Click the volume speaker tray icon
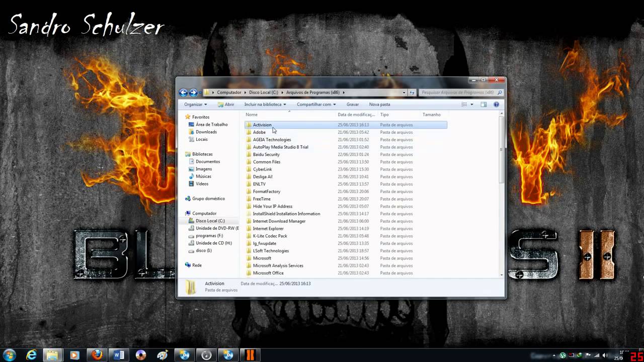 (x=605, y=355)
